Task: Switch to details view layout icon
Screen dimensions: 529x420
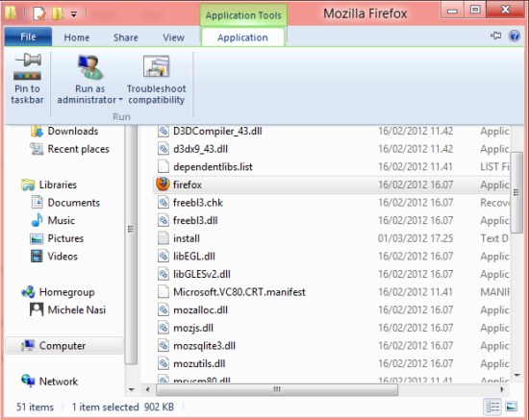Action: (492, 407)
